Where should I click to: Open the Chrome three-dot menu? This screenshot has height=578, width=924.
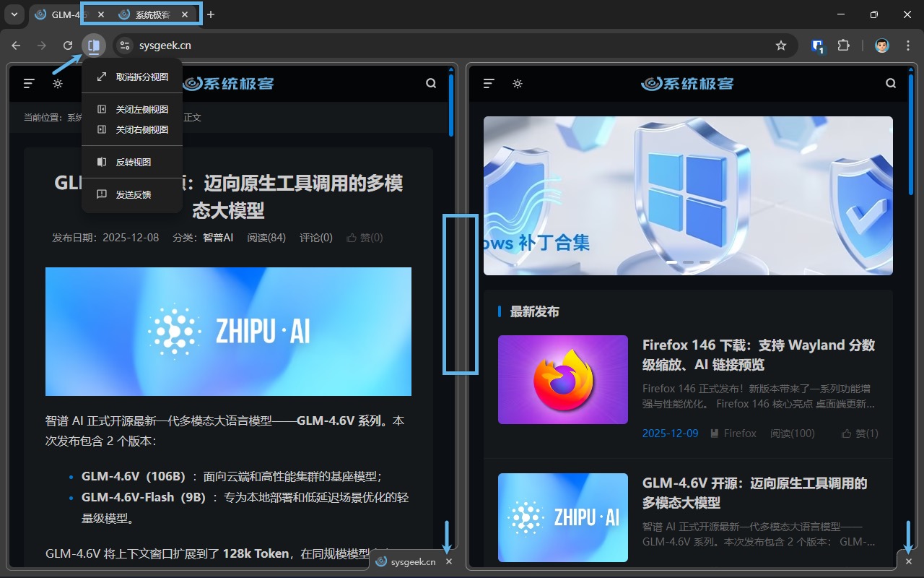tap(908, 45)
